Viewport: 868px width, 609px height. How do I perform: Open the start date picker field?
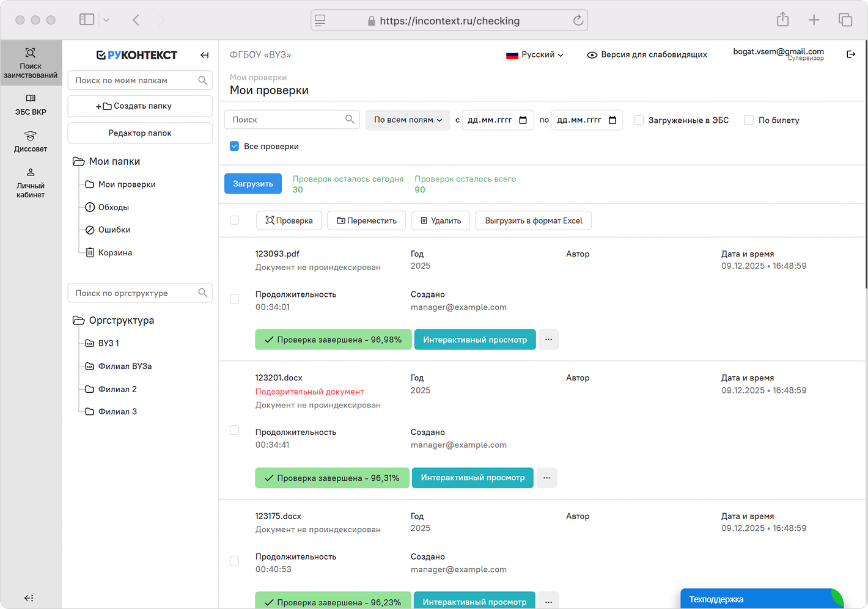coord(498,120)
